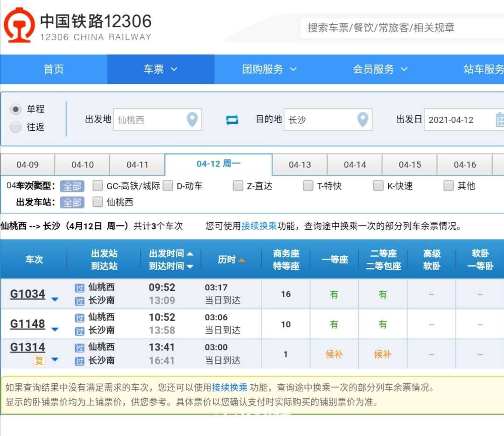Check the 仙桃西 departure station box

coord(98,202)
